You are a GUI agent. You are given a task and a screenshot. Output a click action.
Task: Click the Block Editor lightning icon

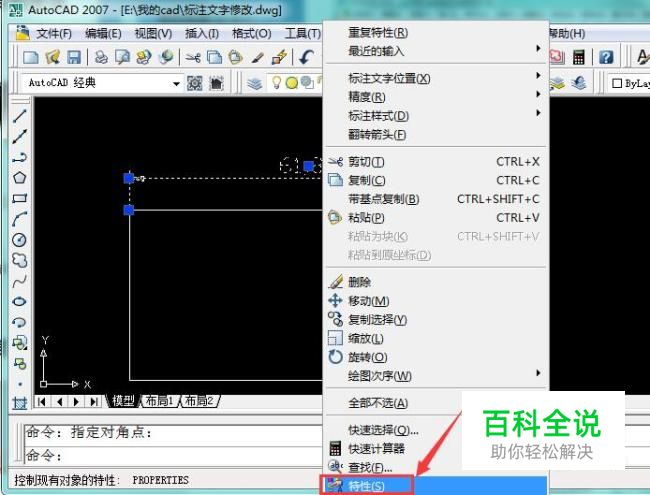pos(279,57)
